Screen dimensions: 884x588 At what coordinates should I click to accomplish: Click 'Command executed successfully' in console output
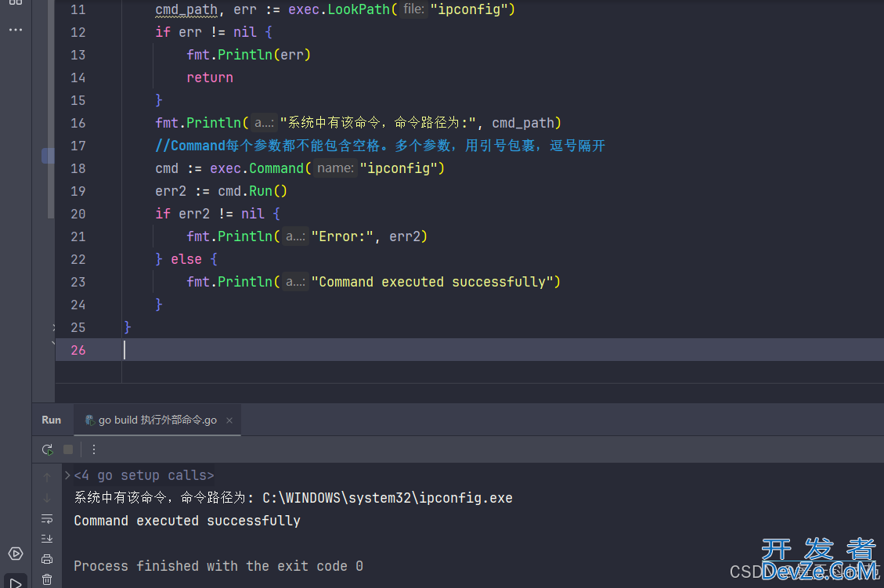187,521
